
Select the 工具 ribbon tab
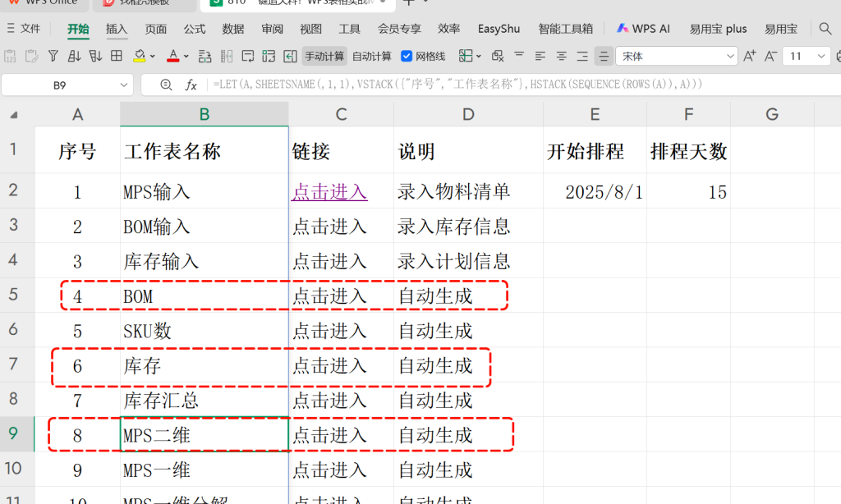coord(349,29)
